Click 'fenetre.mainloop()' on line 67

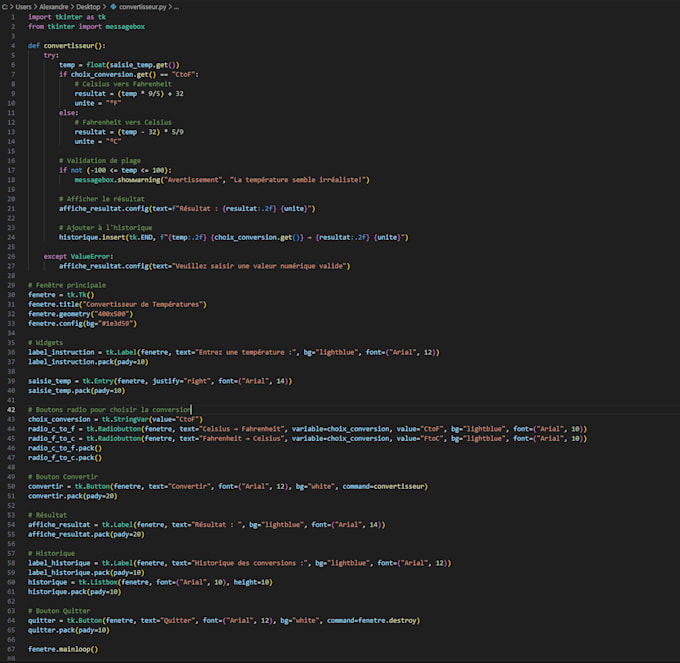63,649
